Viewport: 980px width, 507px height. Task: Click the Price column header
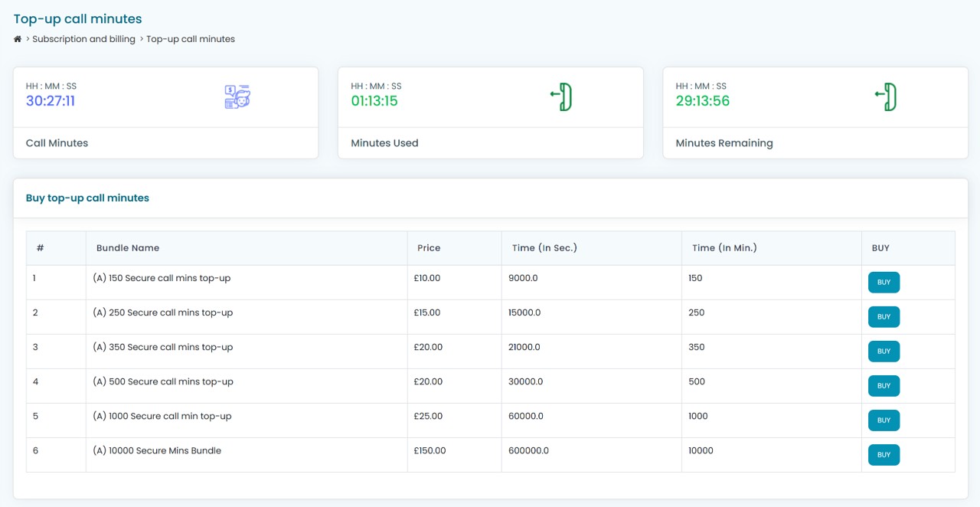click(429, 248)
